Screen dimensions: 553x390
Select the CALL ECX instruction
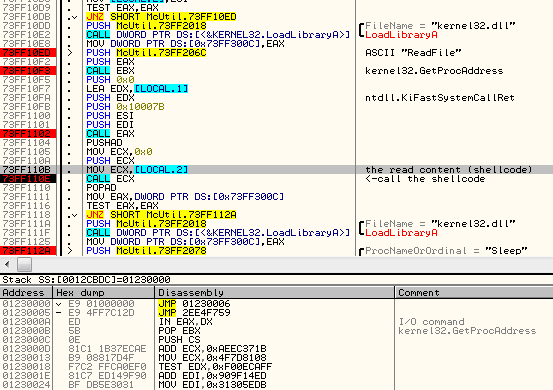[x=110, y=179]
